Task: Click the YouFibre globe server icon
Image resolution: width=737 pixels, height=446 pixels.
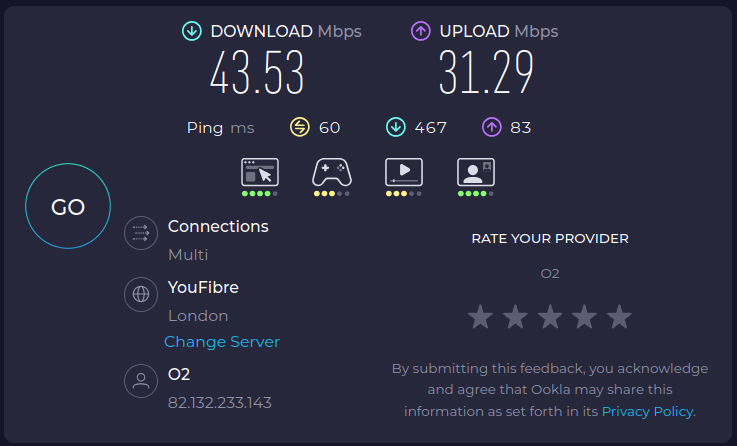Action: [x=141, y=295]
